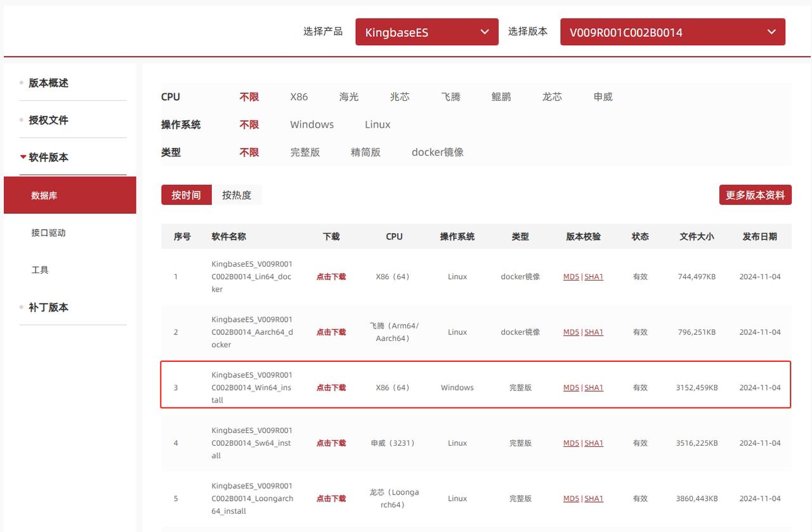Click the 文件大小 column header
Viewport: 812px width, 532px height.
point(697,236)
